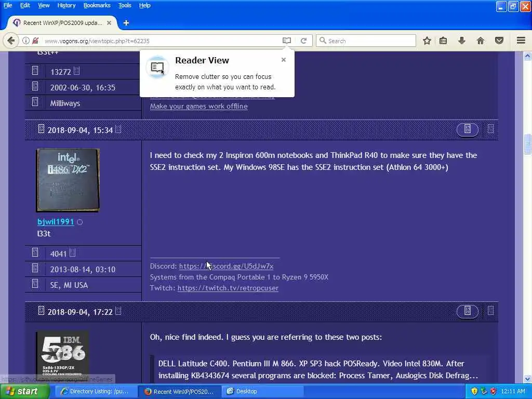
Task: Click location icon next to SE, MI USA
Action: coord(35,284)
